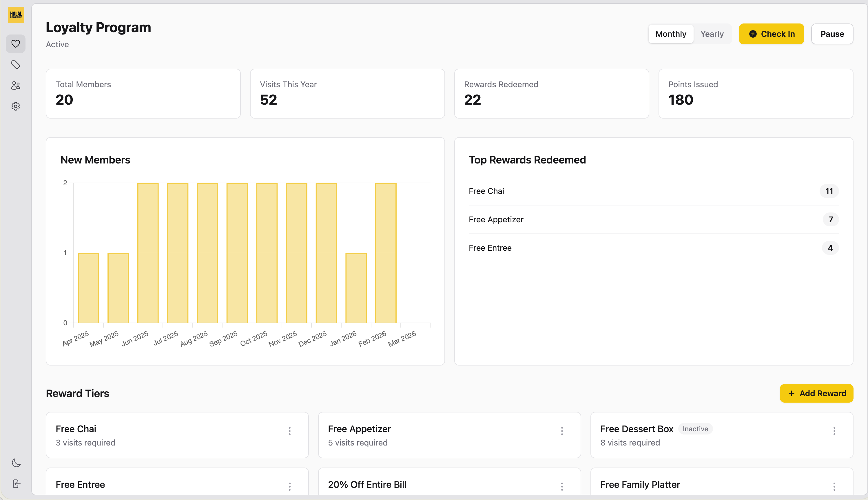The height and width of the screenshot is (500, 868).
Task: Open the settings gear icon in the sidebar
Action: click(x=16, y=106)
